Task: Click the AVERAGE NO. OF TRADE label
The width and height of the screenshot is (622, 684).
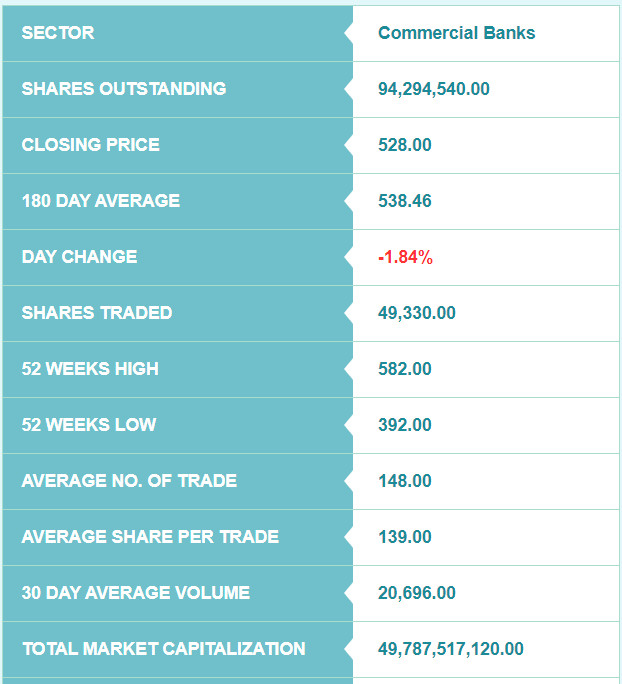Action: pyautogui.click(x=129, y=481)
